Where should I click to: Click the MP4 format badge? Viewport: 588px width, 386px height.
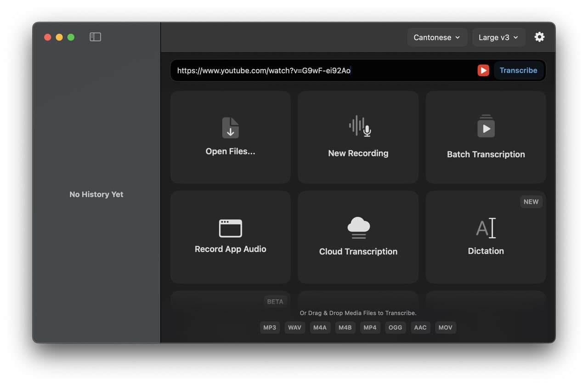click(370, 328)
